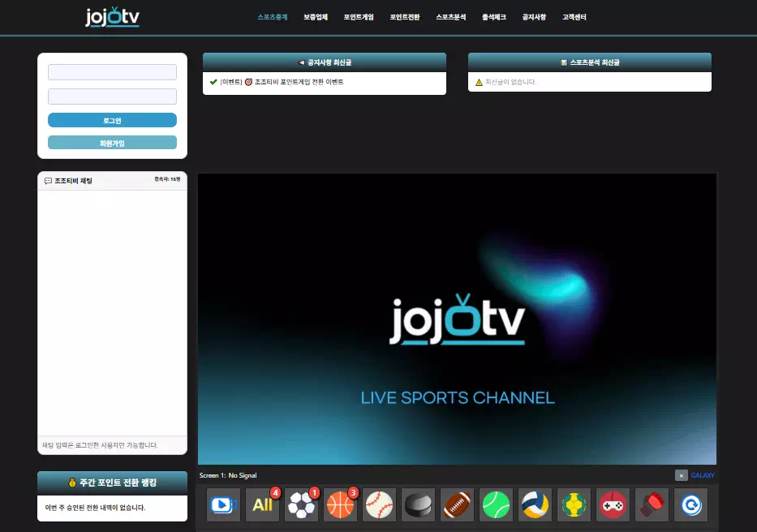Image resolution: width=757 pixels, height=532 pixels.
Task: Filter streams by the basketball icon
Action: point(340,505)
